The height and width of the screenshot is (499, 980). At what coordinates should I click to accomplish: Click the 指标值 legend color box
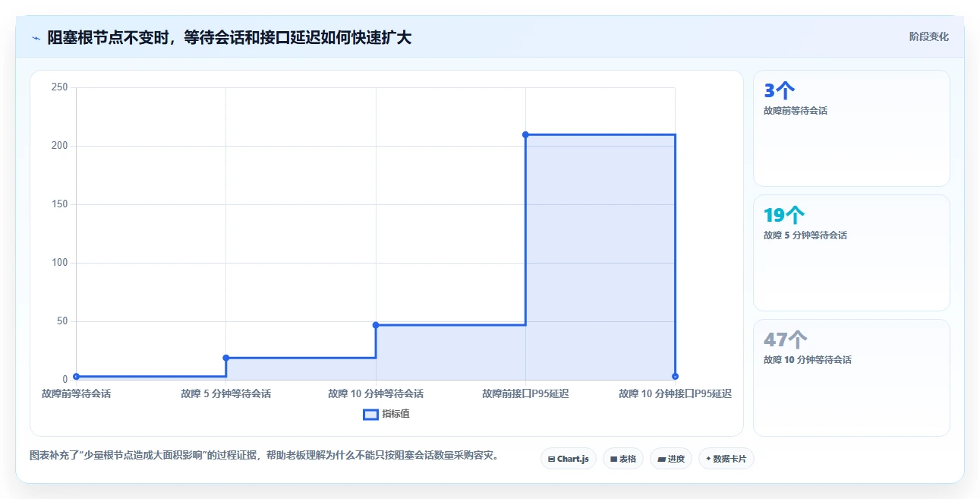tap(370, 414)
